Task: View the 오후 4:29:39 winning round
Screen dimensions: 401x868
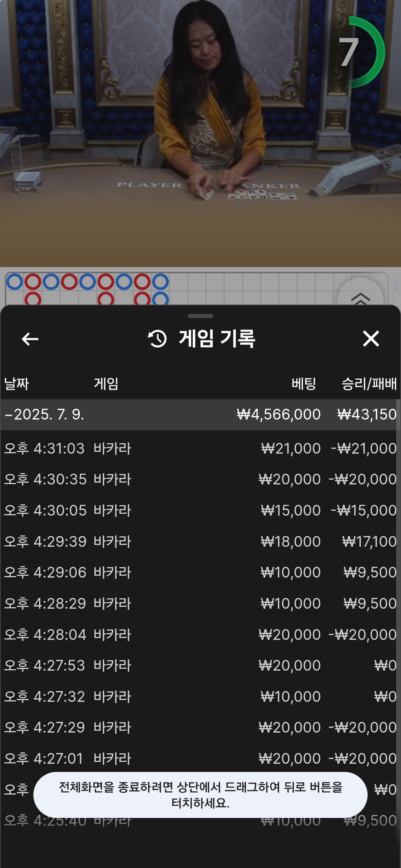Action: pyautogui.click(x=200, y=542)
